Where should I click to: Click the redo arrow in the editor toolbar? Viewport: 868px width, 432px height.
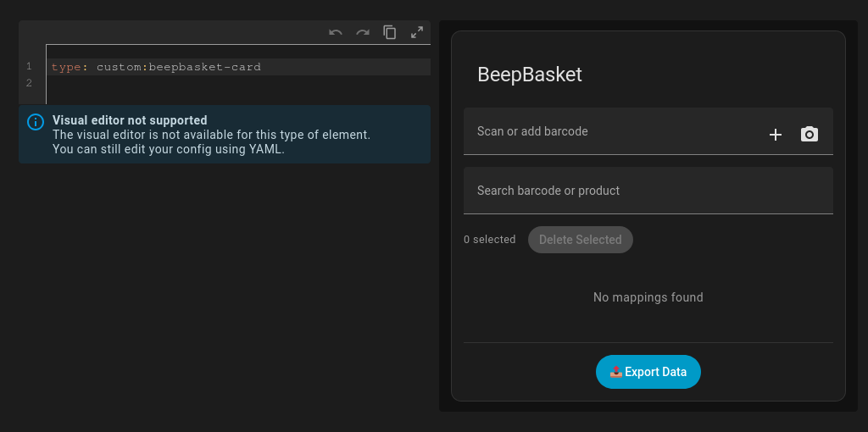[x=363, y=32]
